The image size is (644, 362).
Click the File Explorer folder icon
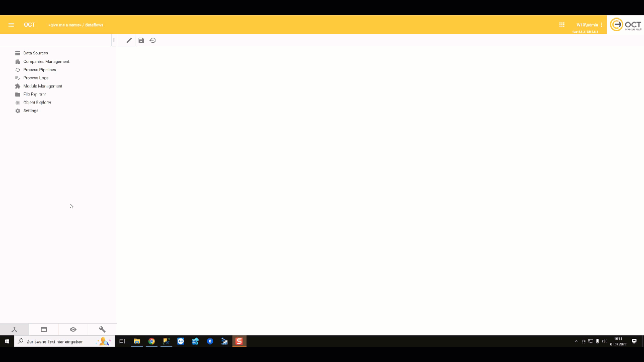(18, 94)
